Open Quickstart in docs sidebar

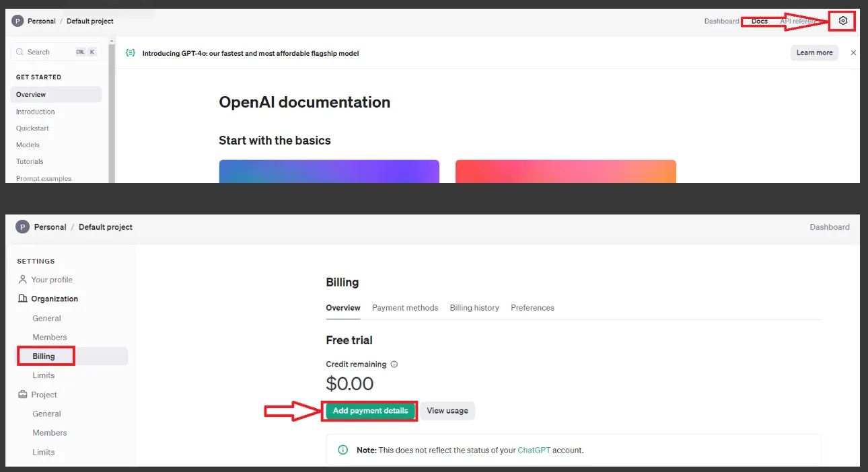coord(32,128)
